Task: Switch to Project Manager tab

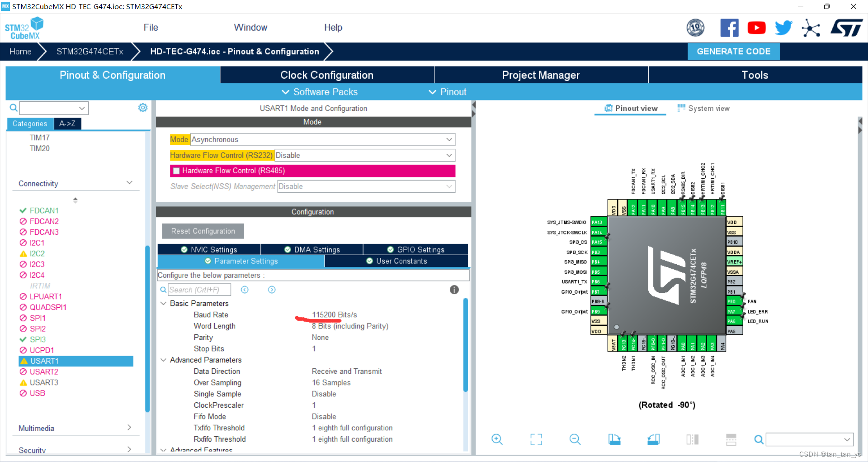Action: (541, 75)
